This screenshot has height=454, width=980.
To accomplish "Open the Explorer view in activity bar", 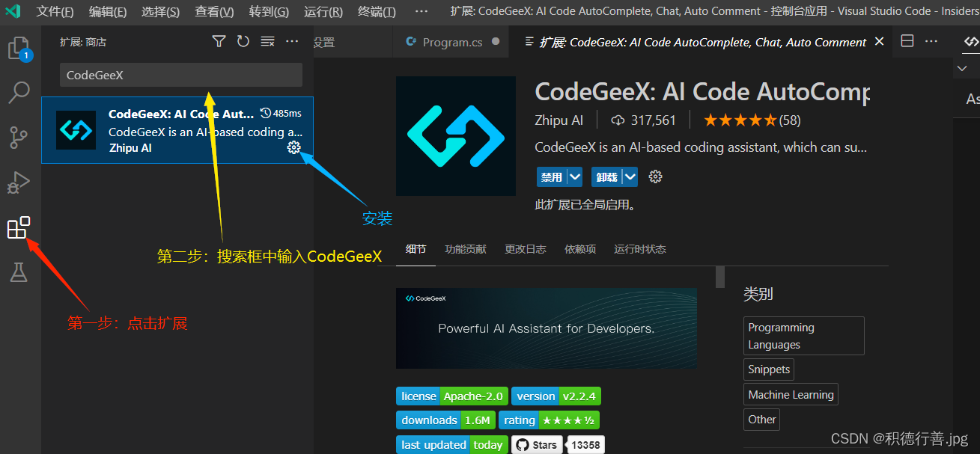I will (x=18, y=49).
